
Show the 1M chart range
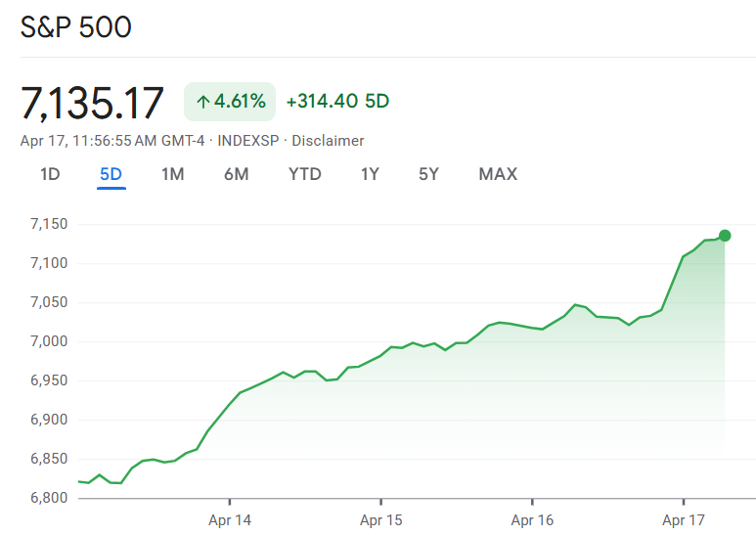coord(173,175)
